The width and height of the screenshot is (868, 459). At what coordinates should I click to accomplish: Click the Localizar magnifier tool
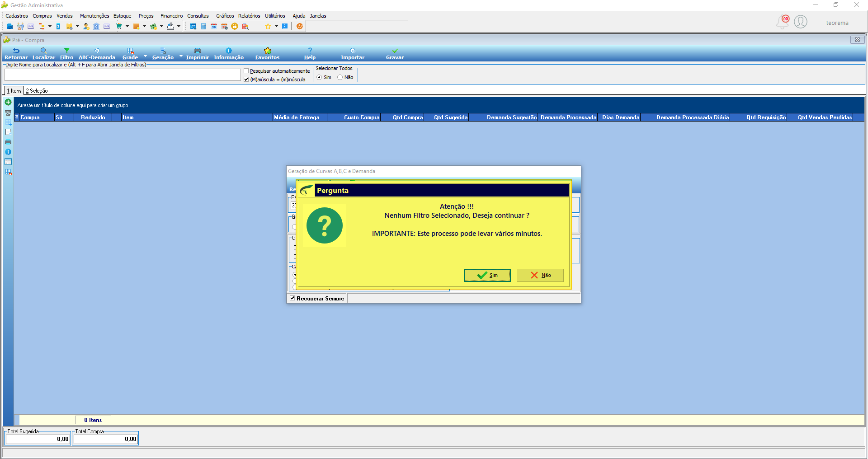tap(43, 54)
